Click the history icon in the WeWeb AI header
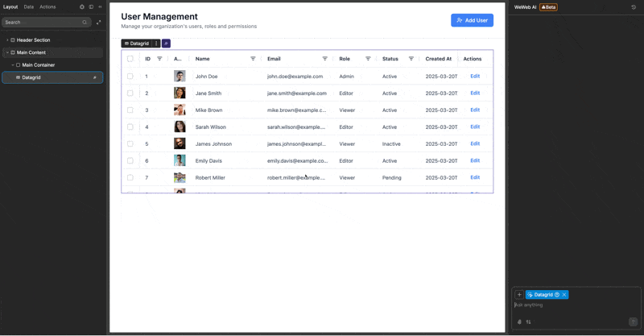The height and width of the screenshot is (336, 644). coord(634,7)
